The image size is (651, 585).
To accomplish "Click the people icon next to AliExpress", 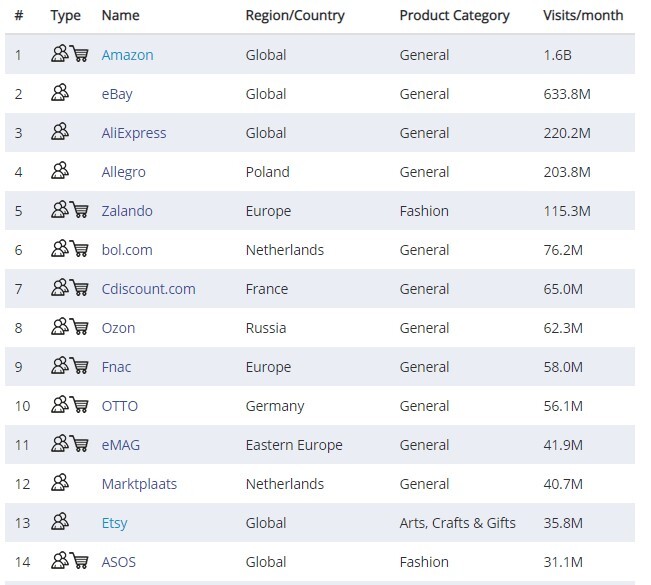I will tap(60, 131).
